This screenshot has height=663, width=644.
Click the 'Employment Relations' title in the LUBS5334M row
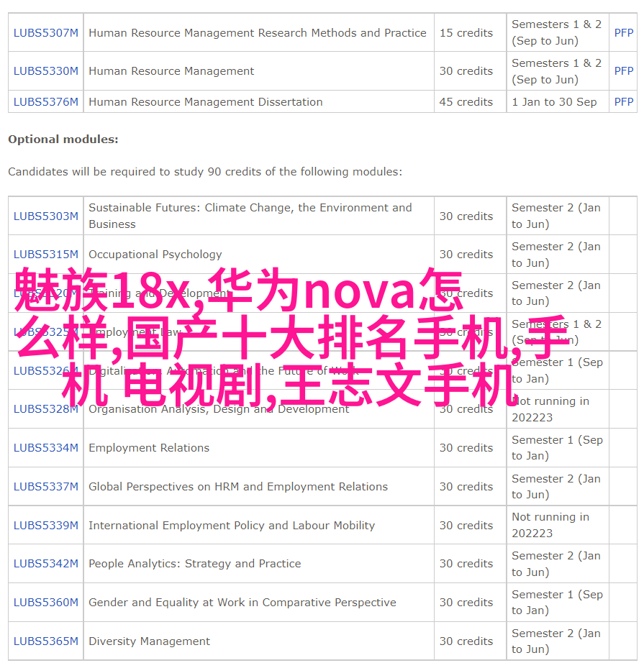point(149,448)
